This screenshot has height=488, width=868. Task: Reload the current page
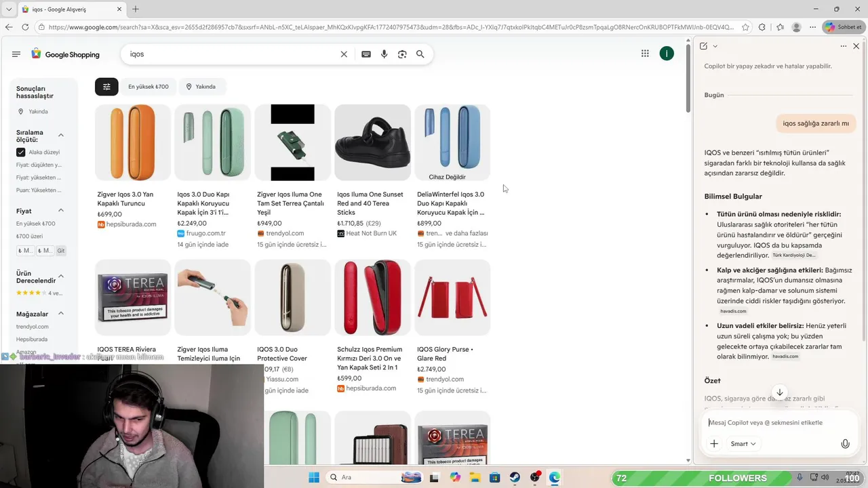[x=25, y=27]
